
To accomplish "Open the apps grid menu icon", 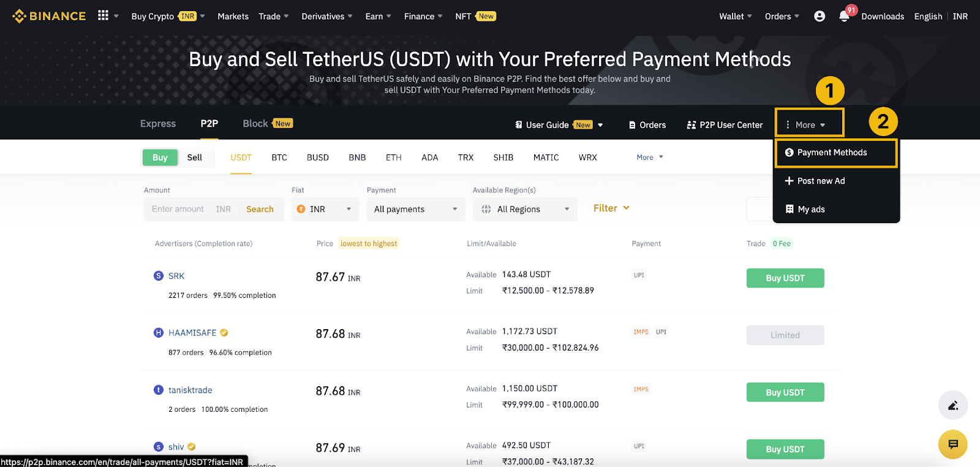I will [103, 15].
